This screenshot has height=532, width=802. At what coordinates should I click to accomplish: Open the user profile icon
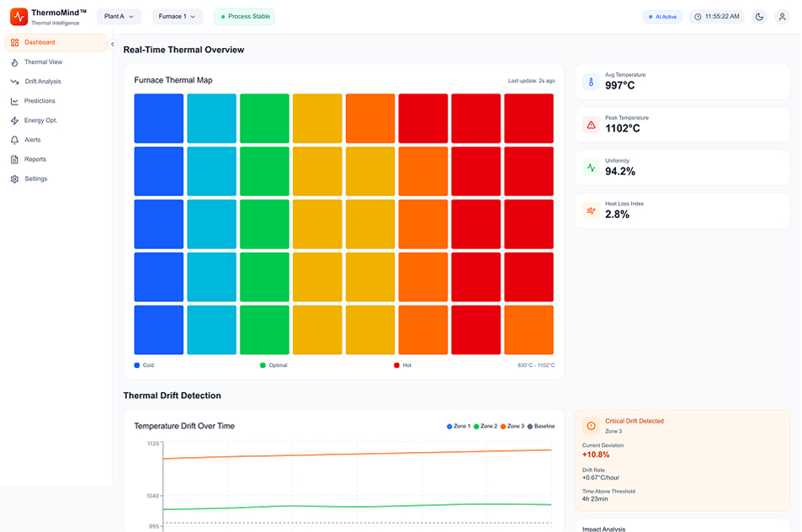click(782, 17)
